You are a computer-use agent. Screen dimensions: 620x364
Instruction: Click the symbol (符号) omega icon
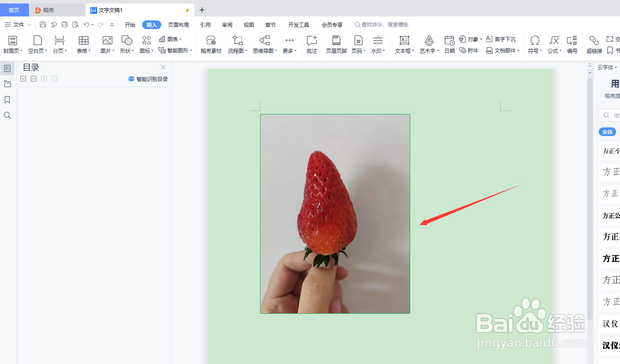point(535,41)
